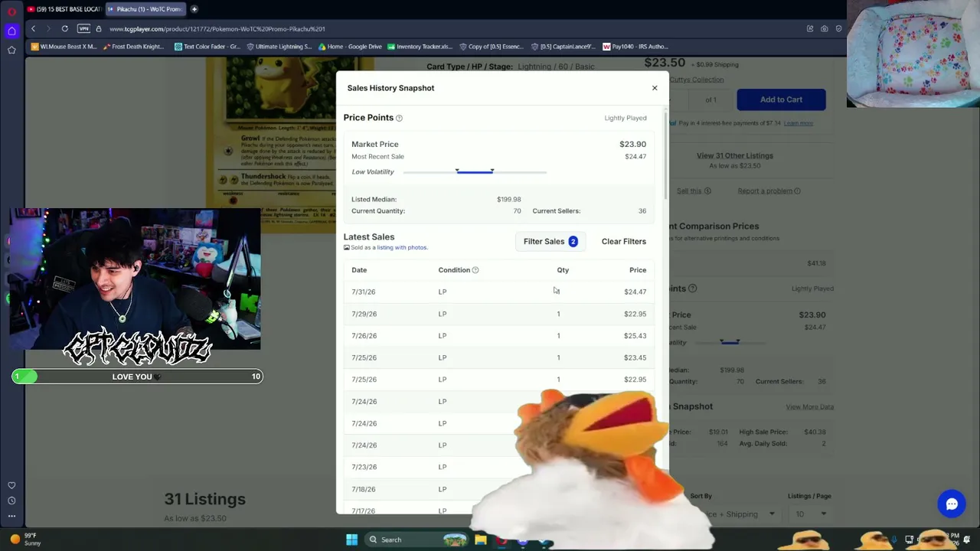Open the Home - Google Drive bookmark
The image size is (980, 551).
tap(348, 47)
